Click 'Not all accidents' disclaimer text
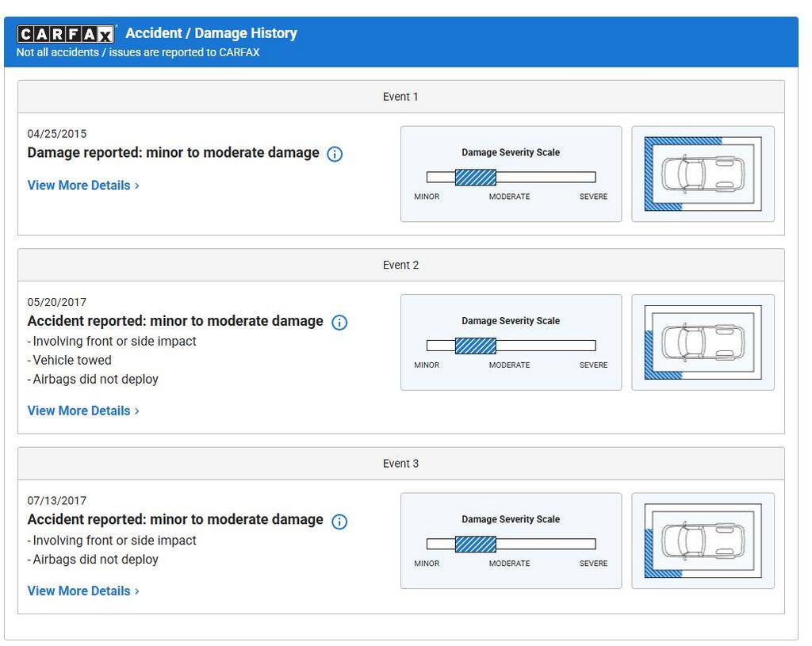The height and width of the screenshot is (646, 812). (138, 53)
